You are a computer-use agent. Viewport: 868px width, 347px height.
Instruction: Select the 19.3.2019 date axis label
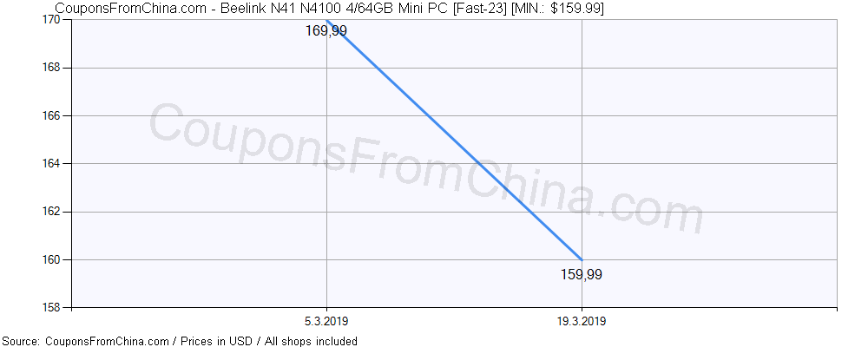[x=582, y=321]
